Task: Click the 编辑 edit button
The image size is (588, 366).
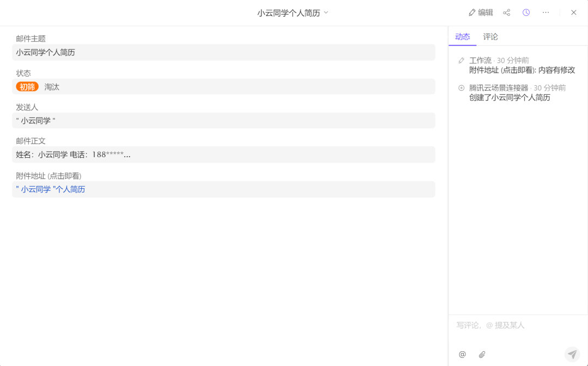Action: point(481,13)
